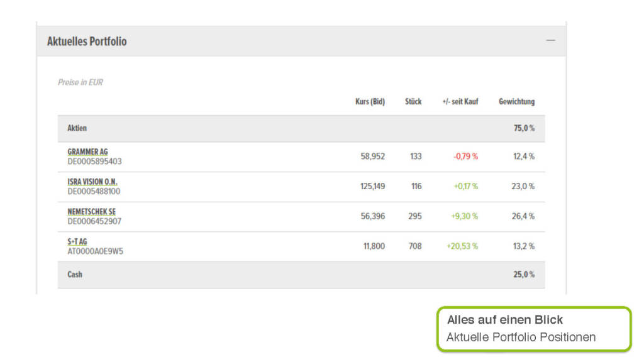Open the ISRA VISION O.N. link
Screen dimensions: 644x362
(92, 182)
